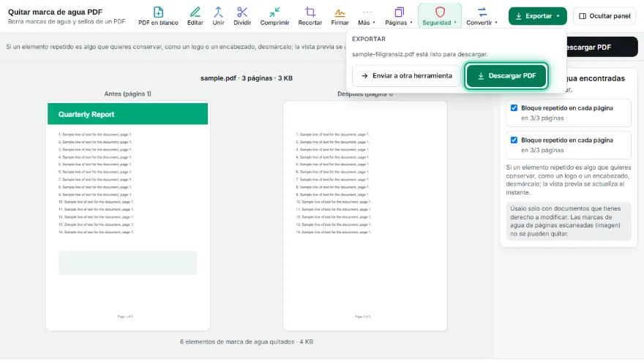Viewport: 644px width, 362px height.
Task: Open the Seguridad dropdown menu
Action: click(x=440, y=16)
